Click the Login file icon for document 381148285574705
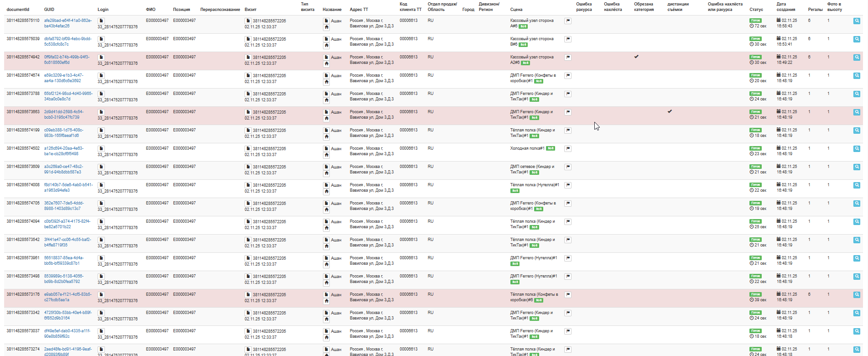This screenshot has height=356, width=868. click(101, 203)
